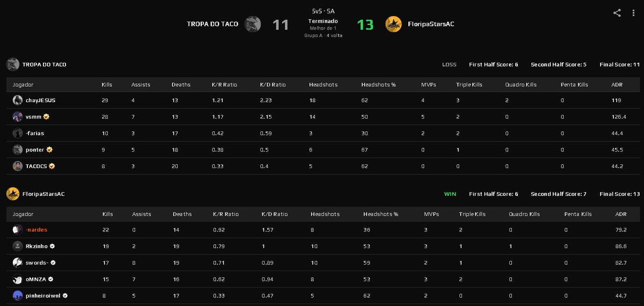
Task: Click Final Score: 13 text
Action: coord(620,194)
